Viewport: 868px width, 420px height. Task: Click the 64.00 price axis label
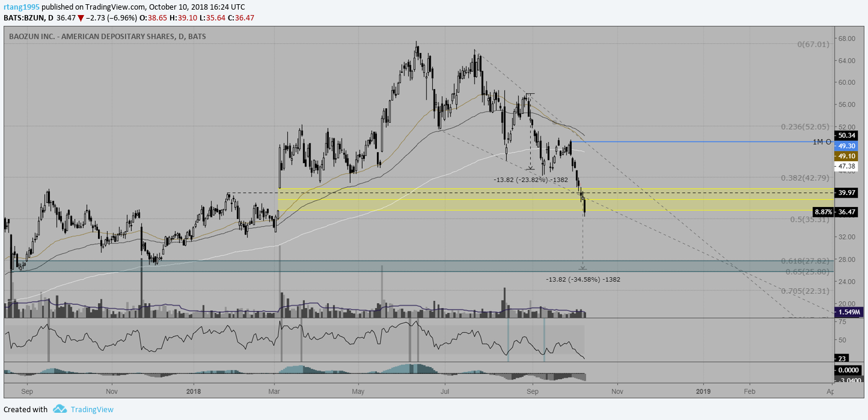[x=848, y=60]
